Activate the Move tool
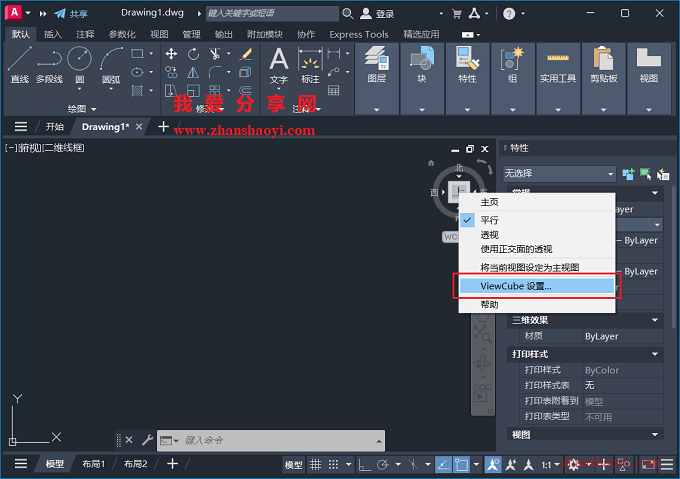The height and width of the screenshot is (479, 680). point(171,54)
